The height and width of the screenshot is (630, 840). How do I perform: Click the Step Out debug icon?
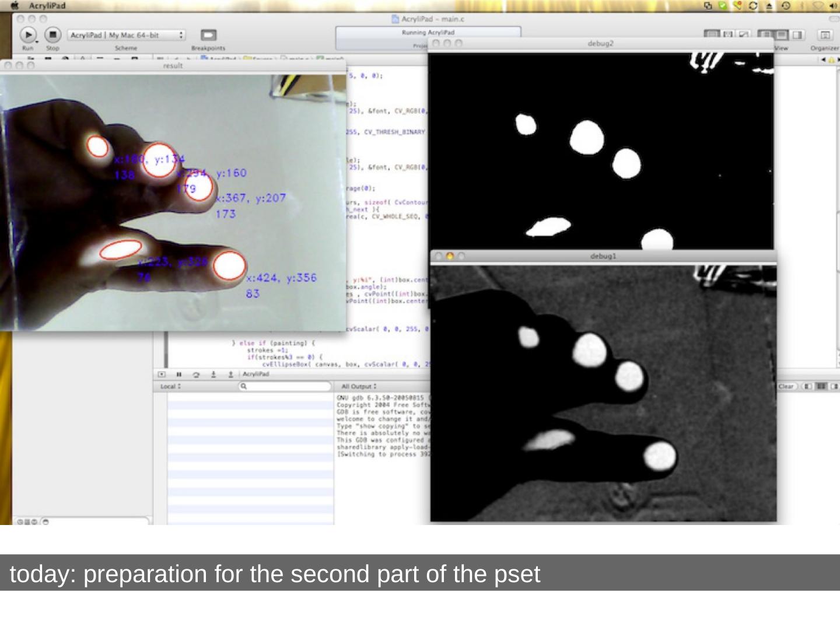click(230, 374)
